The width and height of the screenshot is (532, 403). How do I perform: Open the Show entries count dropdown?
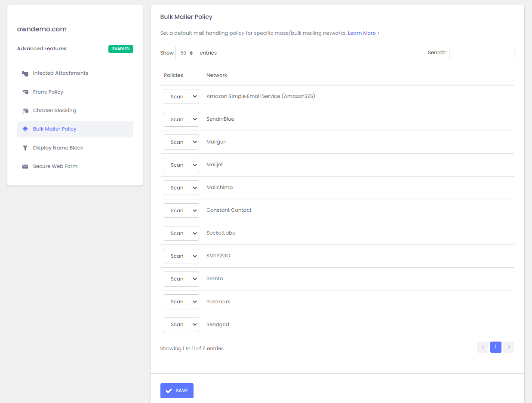point(186,53)
